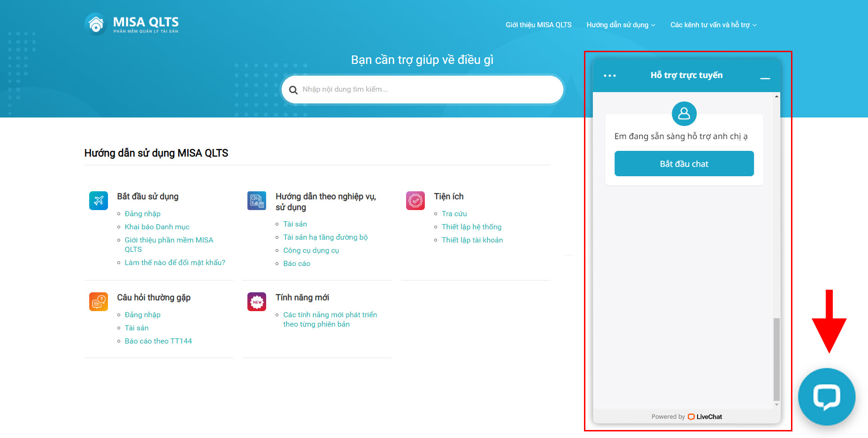The image size is (868, 438).
Task: Open the Báo cáo theo TT144 link
Action: [158, 341]
